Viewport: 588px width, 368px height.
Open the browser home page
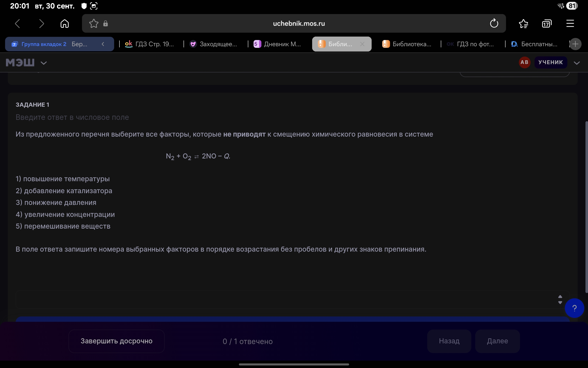(65, 24)
